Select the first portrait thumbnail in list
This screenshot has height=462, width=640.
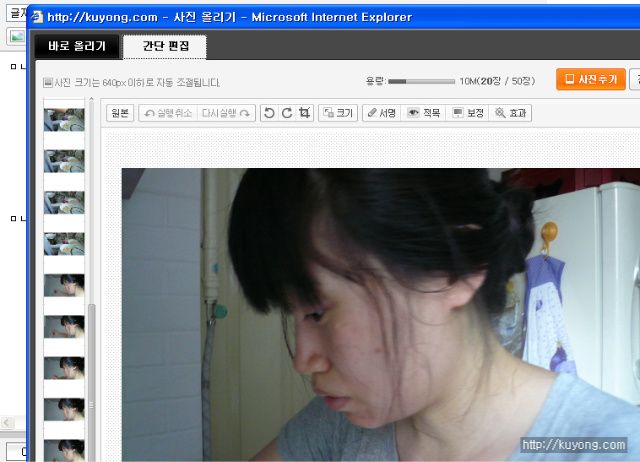(64, 285)
